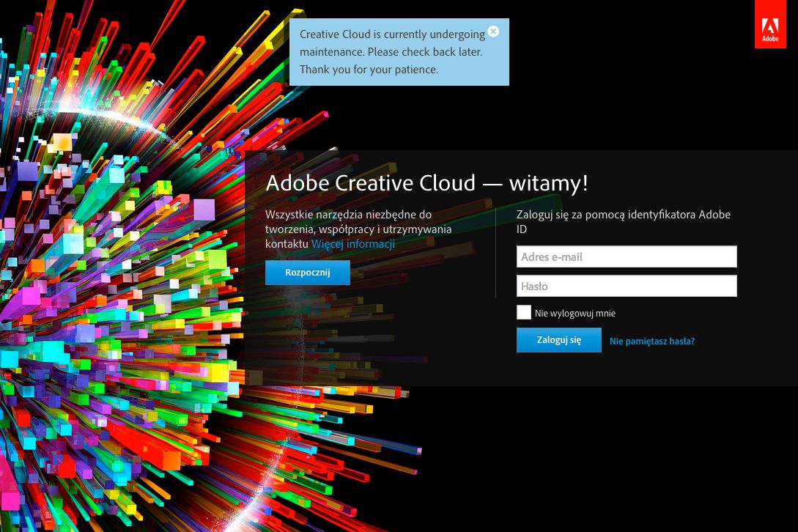This screenshot has height=532, width=798.
Task: Click the 'Adres e-mail' input field
Action: pyautogui.click(x=627, y=256)
